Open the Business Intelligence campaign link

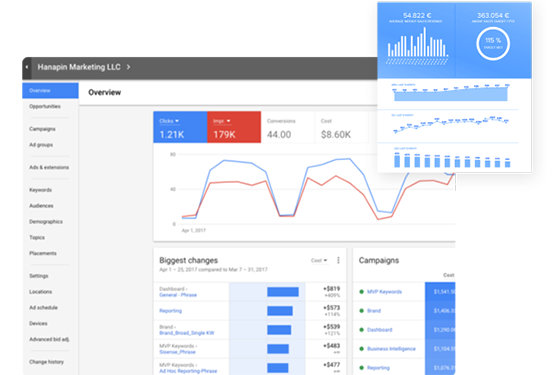click(x=391, y=349)
